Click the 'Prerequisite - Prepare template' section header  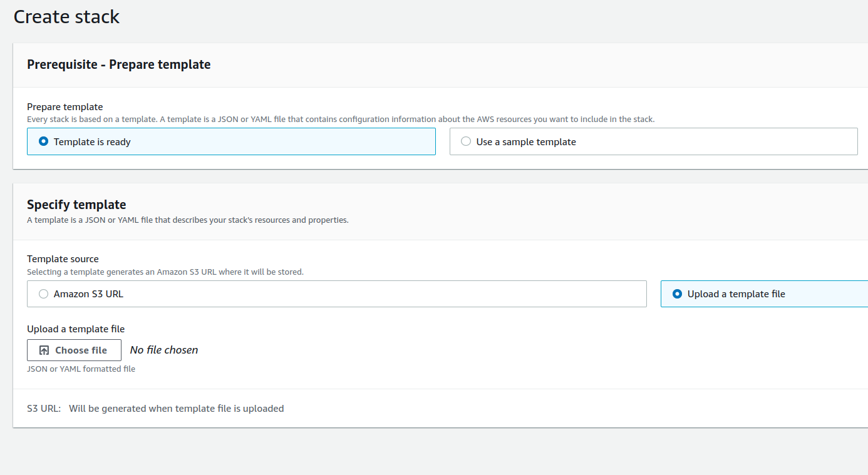pyautogui.click(x=119, y=64)
